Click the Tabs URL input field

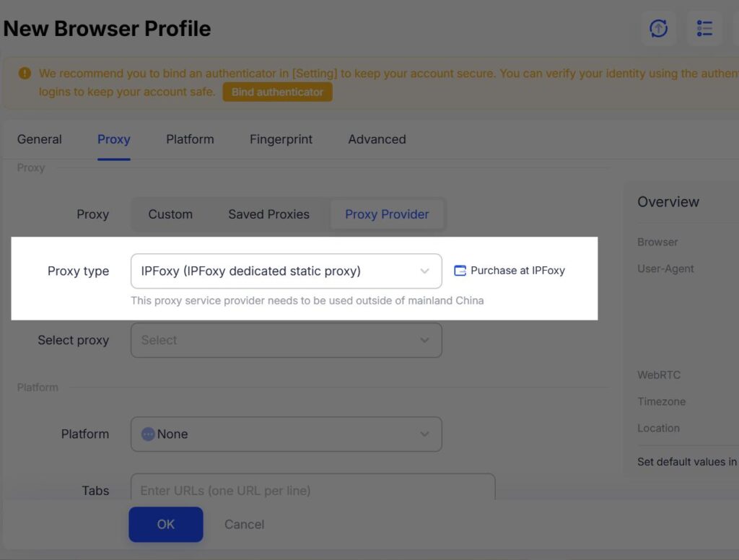[312, 490]
